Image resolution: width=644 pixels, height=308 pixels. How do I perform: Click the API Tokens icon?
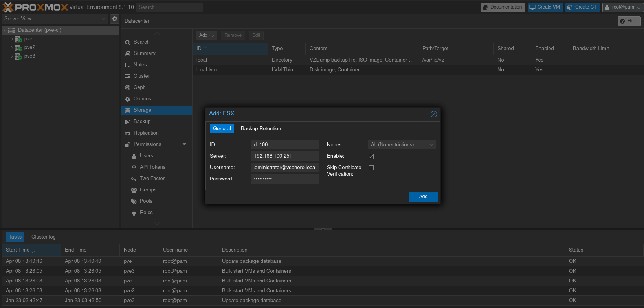(x=134, y=168)
